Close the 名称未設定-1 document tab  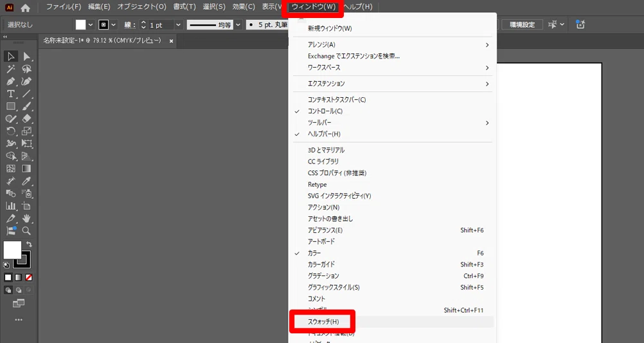coord(171,41)
